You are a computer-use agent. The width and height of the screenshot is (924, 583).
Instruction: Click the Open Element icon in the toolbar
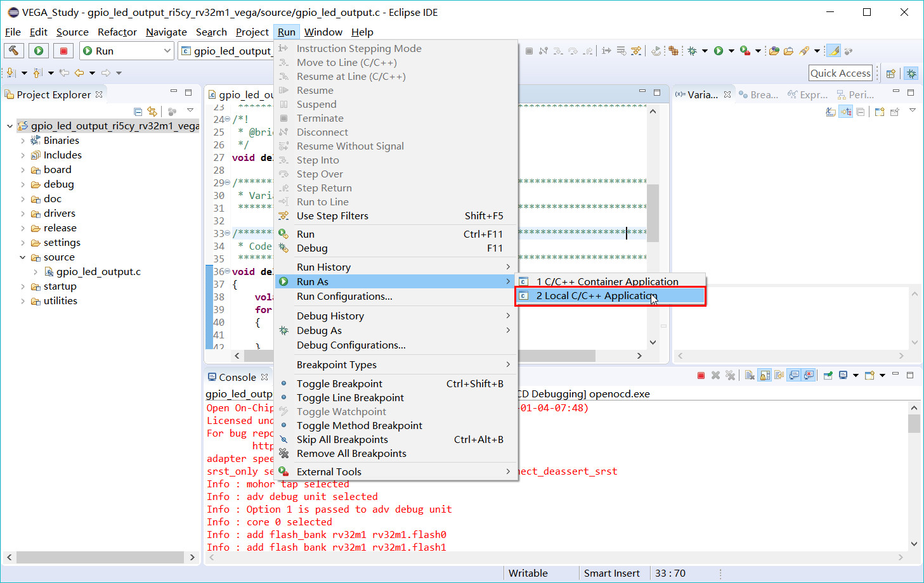(774, 51)
